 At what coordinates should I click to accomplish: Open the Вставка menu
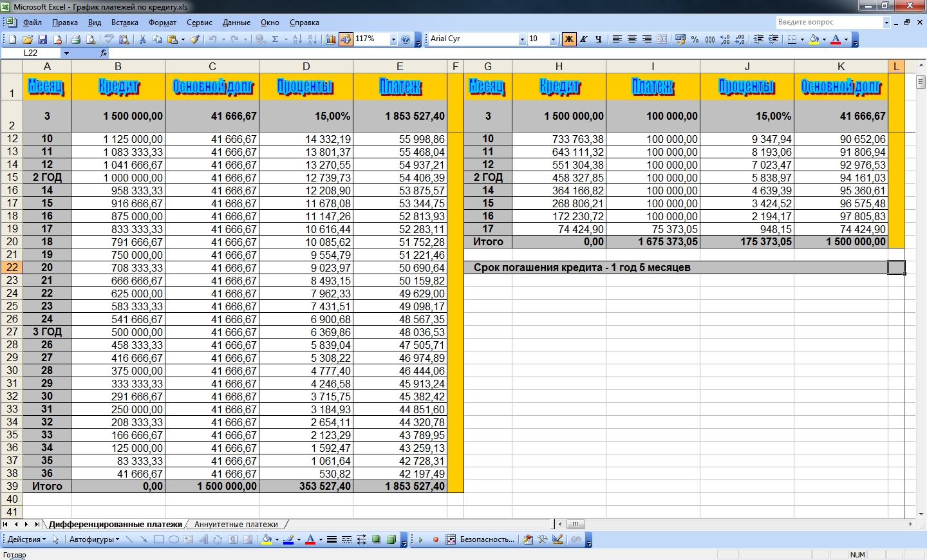click(125, 23)
